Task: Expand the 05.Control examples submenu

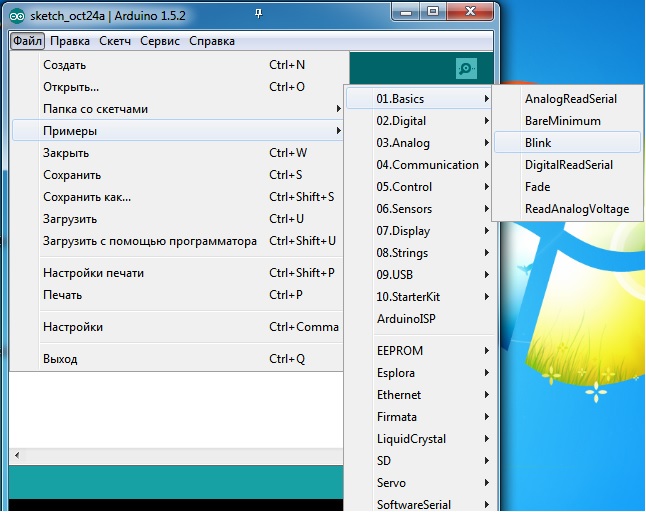Action: 404,187
